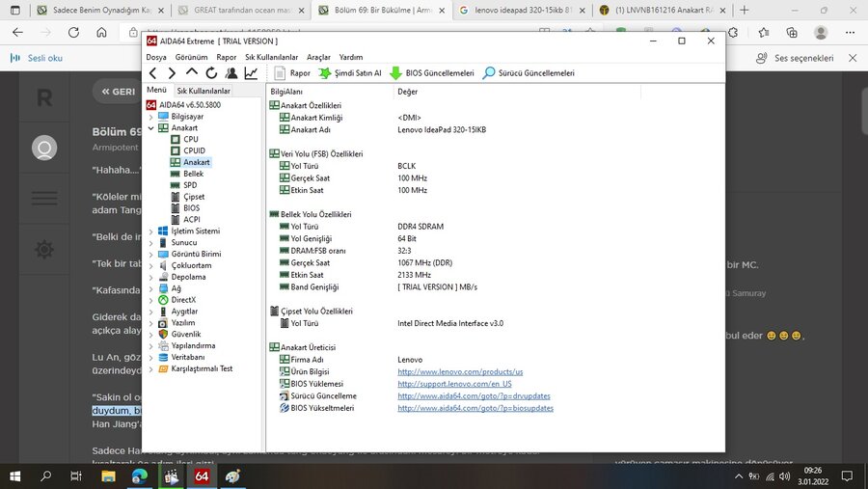Open the lenovo.com products link
The height and width of the screenshot is (489, 868).
tap(460, 371)
